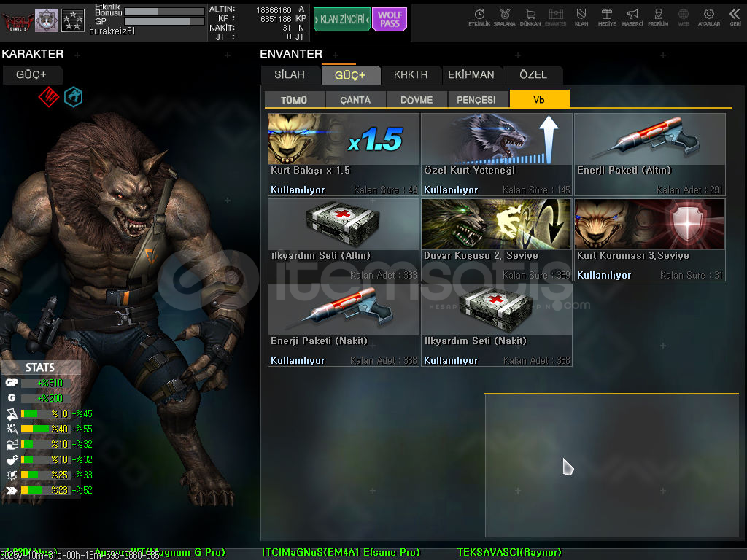Viewport: 747px width, 560px height.
Task: Switch to the GÜÇ+ inventory tab
Action: pyautogui.click(x=350, y=75)
